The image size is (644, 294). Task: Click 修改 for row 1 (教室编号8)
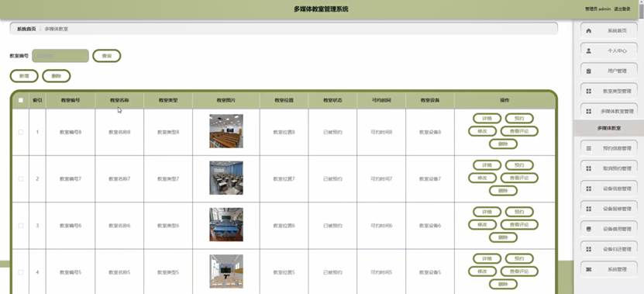[x=483, y=131]
